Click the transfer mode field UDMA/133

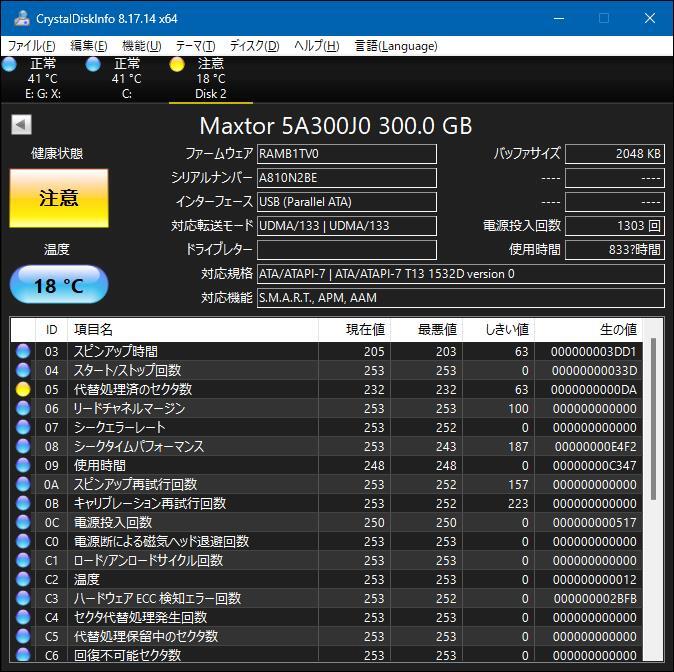(x=347, y=226)
